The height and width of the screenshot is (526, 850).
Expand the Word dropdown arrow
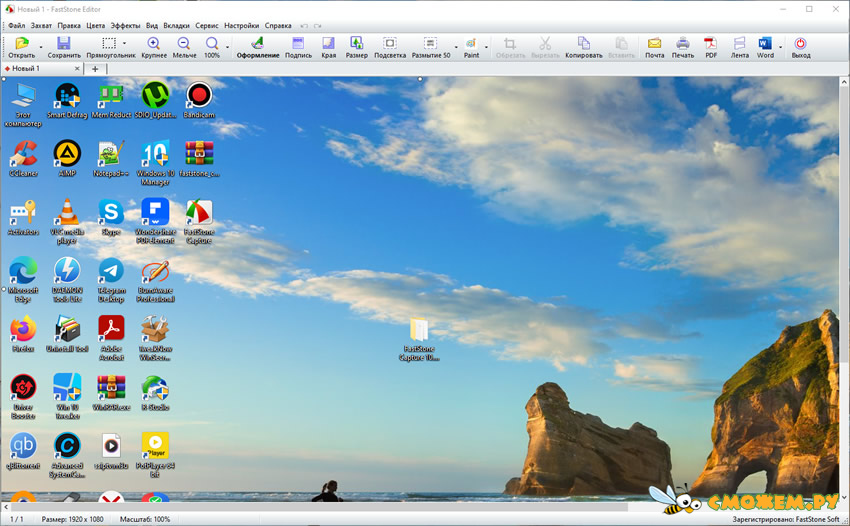point(781,47)
